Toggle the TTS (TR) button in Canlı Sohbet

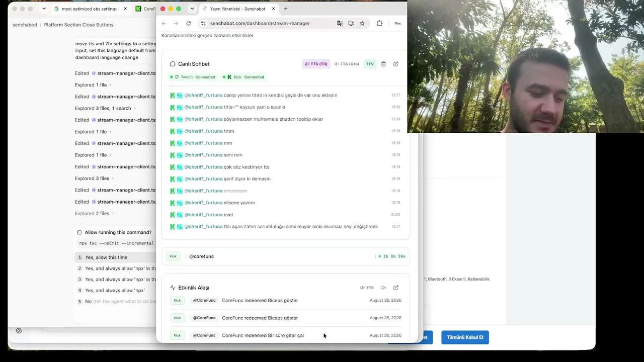click(x=316, y=64)
